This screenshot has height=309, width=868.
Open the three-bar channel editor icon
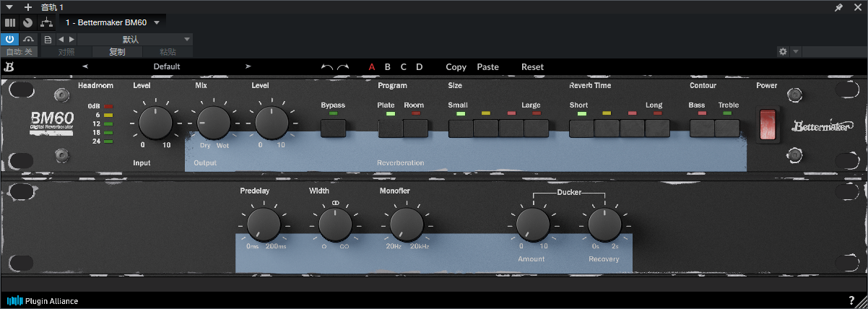tap(11, 22)
